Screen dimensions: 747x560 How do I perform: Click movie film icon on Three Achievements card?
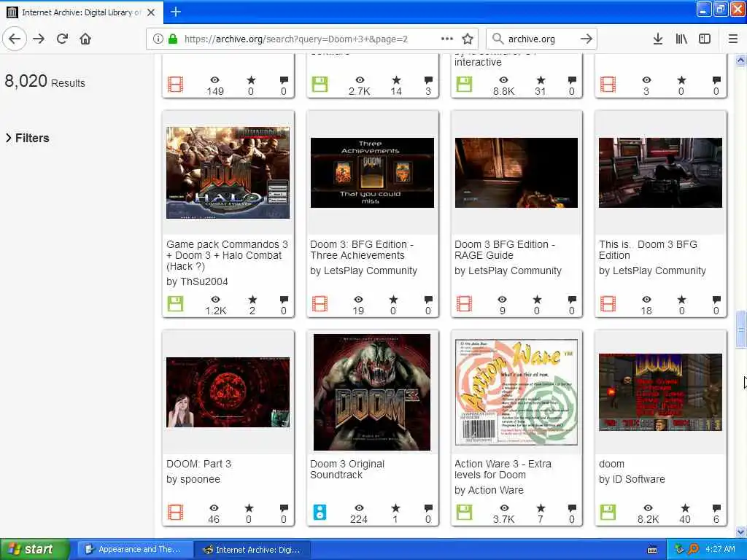320,304
